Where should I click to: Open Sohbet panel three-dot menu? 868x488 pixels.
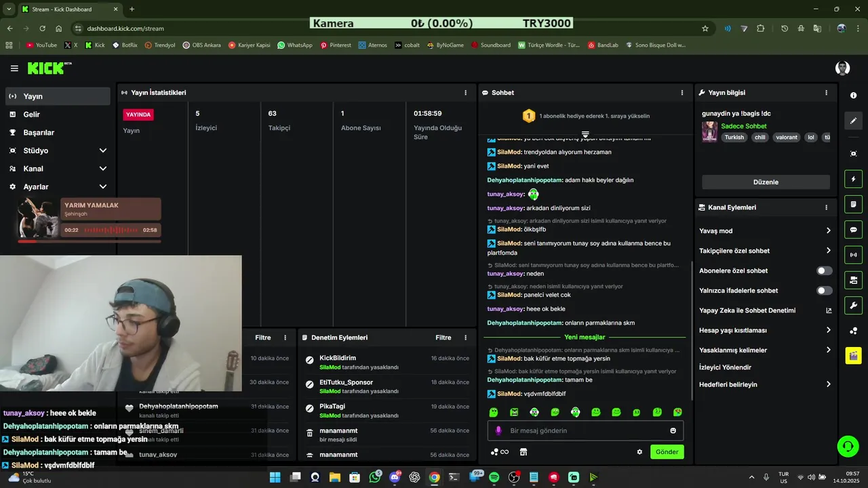tap(682, 93)
